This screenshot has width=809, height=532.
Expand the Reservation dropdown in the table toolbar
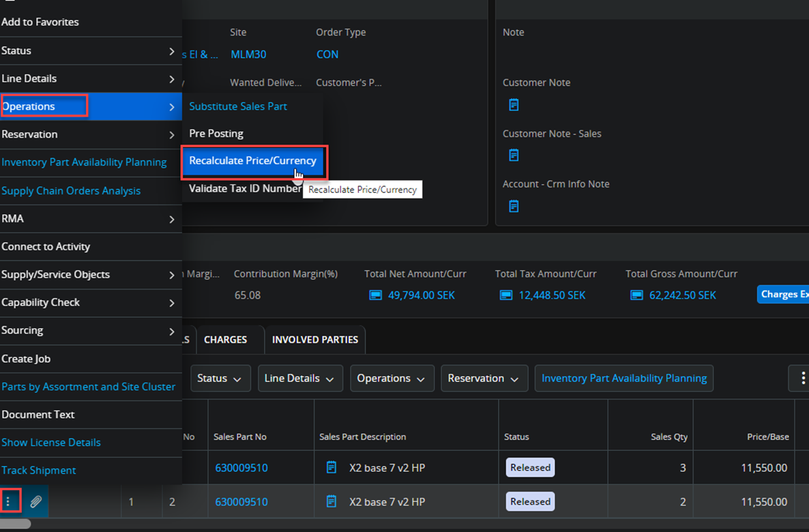(484, 379)
